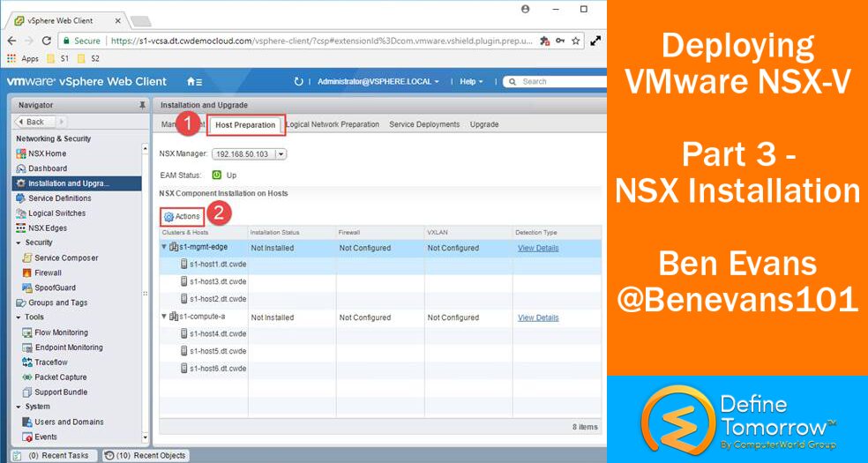
Task: Click the vSphere home menu icon
Action: [194, 81]
